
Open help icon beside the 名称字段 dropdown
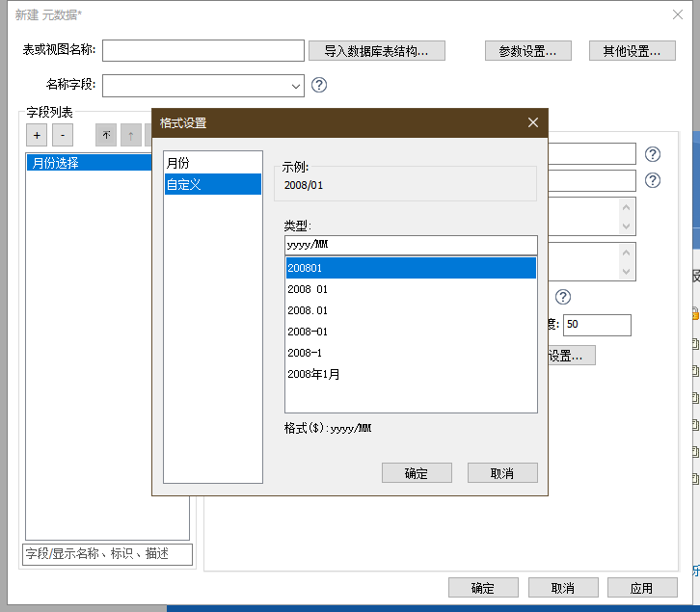tap(319, 85)
